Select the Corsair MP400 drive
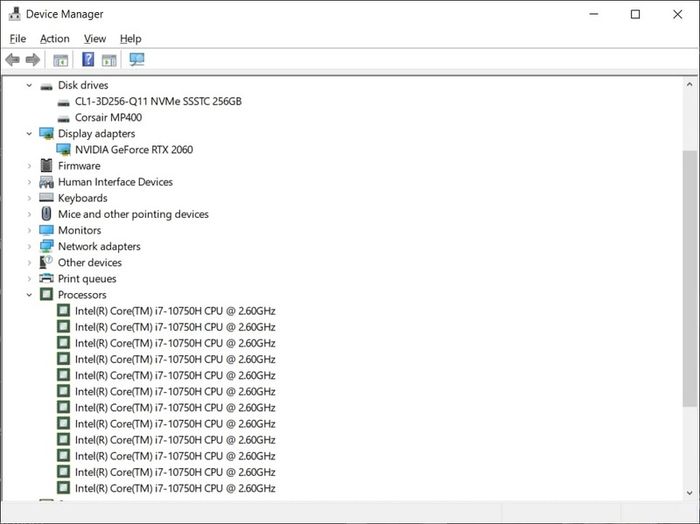Viewport: 700px width, 524px height. click(108, 117)
